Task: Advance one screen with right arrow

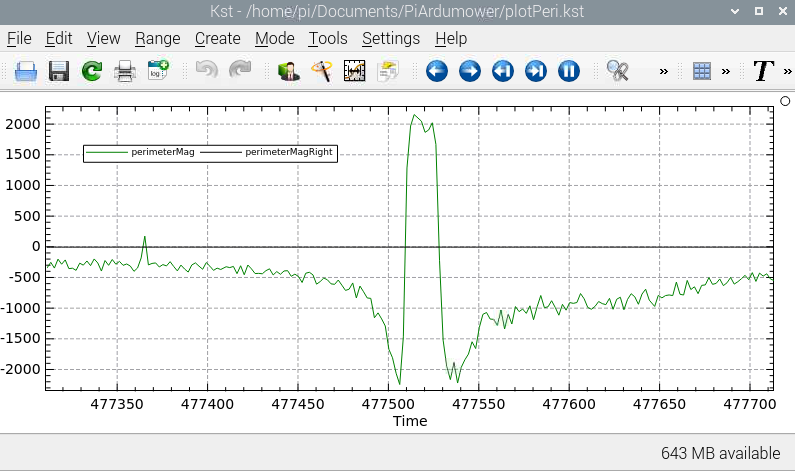Action: coord(470,71)
